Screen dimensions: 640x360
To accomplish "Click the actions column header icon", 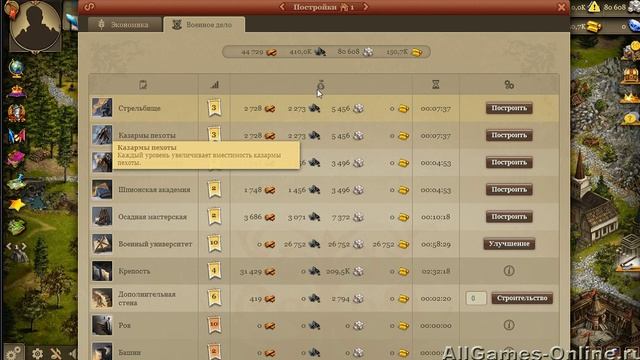I will pyautogui.click(x=509, y=85).
